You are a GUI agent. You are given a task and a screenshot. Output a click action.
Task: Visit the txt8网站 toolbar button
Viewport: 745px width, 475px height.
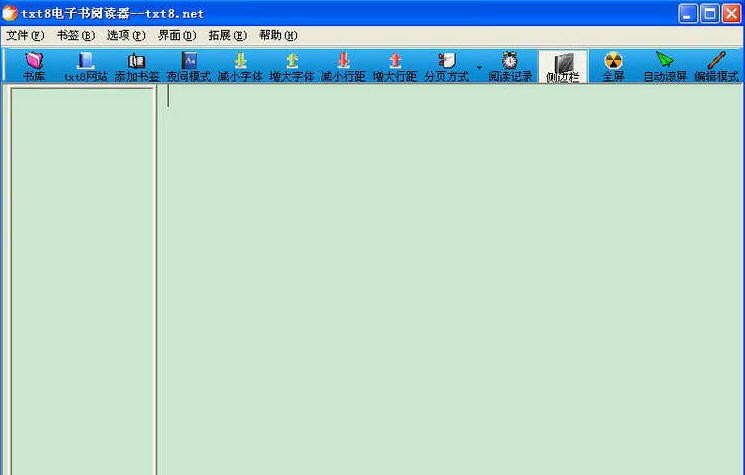click(86, 66)
